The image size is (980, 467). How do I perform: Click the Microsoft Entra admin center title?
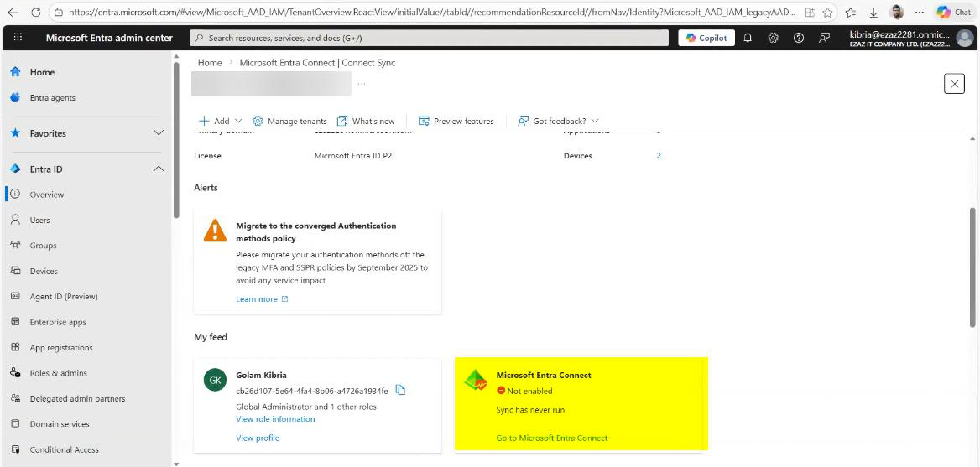[109, 38]
